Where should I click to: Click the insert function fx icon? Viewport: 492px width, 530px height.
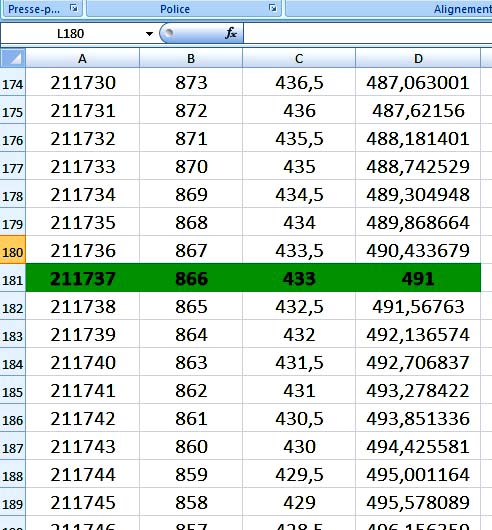(231, 33)
